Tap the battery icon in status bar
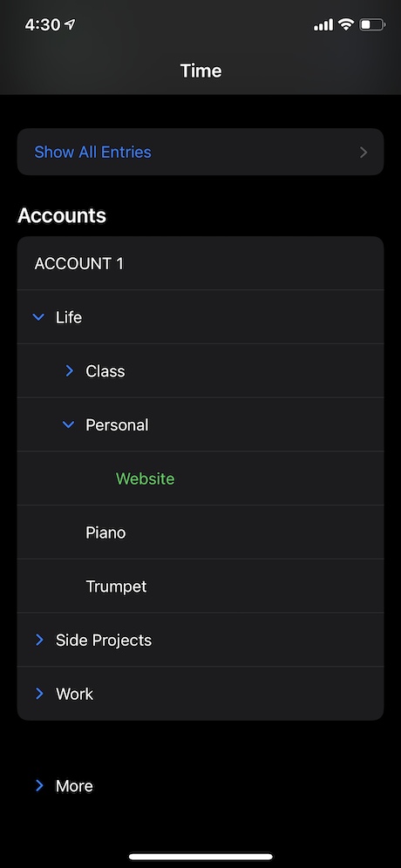 tap(371, 25)
